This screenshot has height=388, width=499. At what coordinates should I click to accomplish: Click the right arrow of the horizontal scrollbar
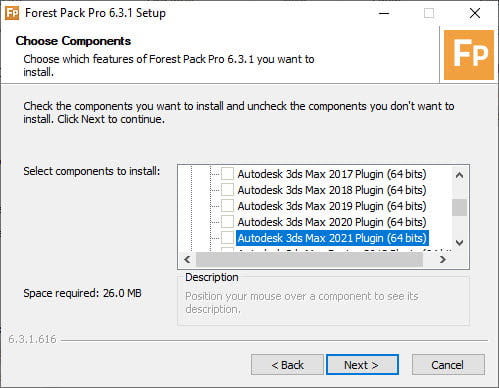[x=442, y=259]
